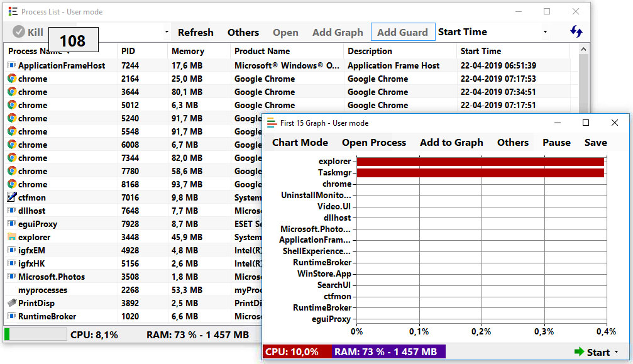The width and height of the screenshot is (633, 364).
Task: Select the ctfmon process name
Action: (x=32, y=197)
